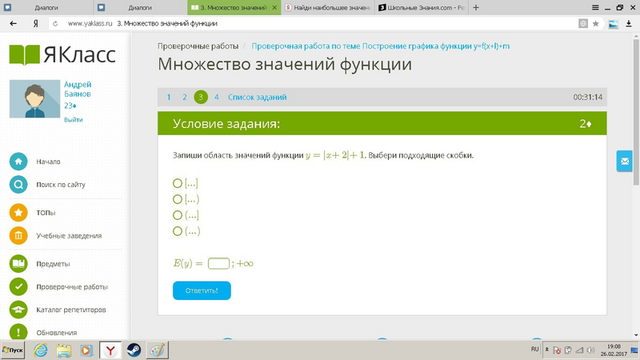Open the Список заданий link
The image size is (640, 360).
click(257, 97)
